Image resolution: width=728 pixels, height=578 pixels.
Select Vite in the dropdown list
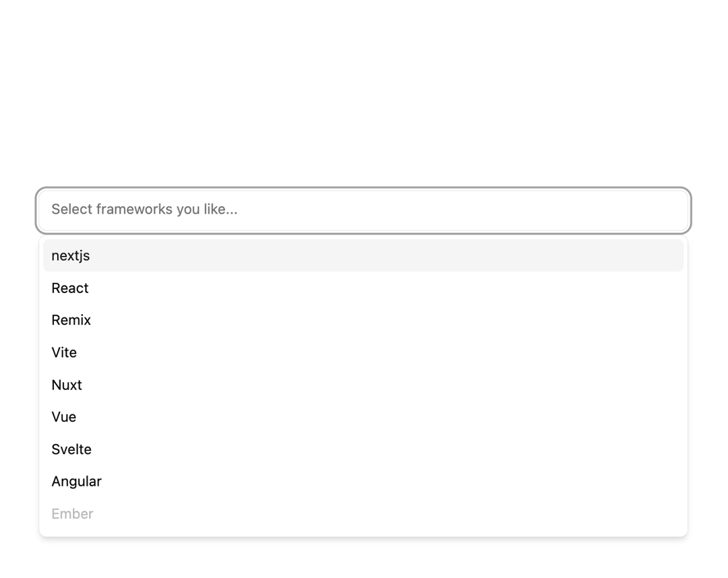(x=363, y=352)
